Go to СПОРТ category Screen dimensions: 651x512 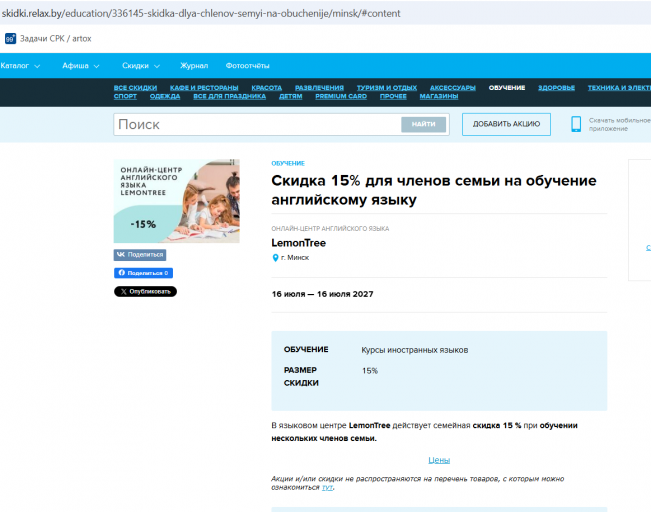click(x=125, y=96)
